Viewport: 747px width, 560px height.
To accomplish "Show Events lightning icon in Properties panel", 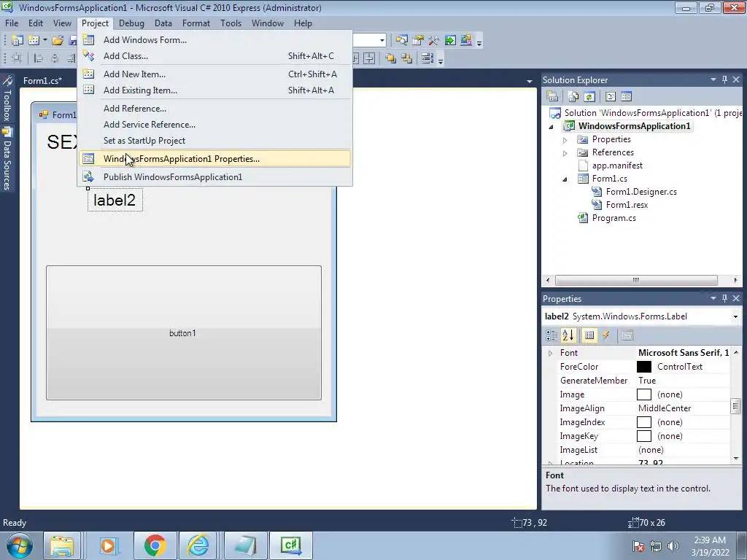I will (606, 335).
